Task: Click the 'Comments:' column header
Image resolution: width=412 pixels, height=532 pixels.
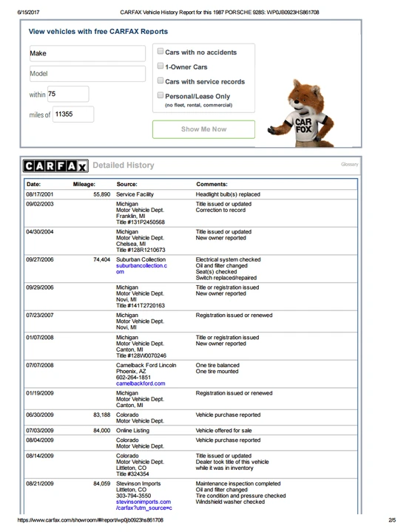Action: pos(212,184)
